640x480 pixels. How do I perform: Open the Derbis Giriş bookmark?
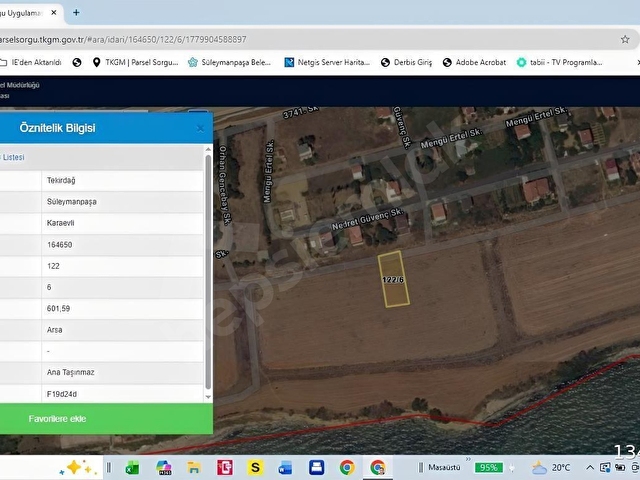click(x=406, y=62)
